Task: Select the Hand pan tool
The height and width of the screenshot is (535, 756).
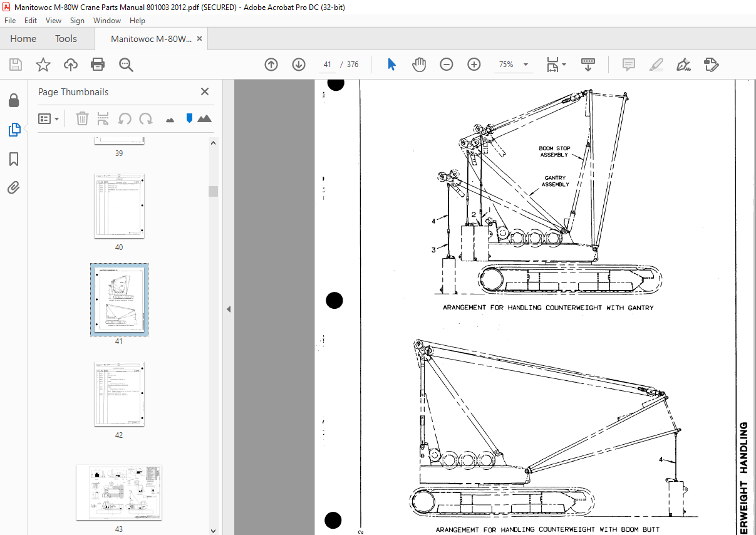Action: point(418,65)
